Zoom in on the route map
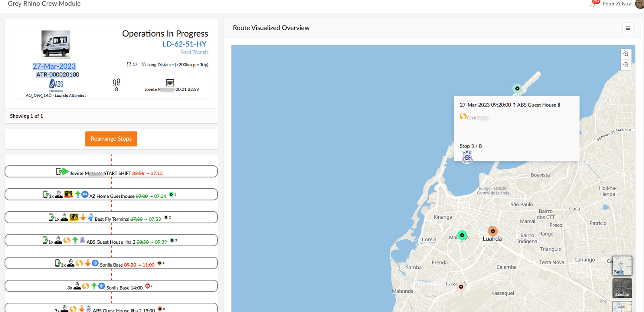644x312 pixels. (626, 54)
